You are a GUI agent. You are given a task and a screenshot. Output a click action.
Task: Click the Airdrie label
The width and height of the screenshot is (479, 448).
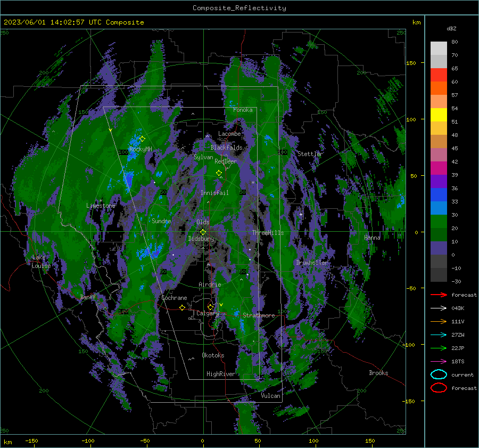pyautogui.click(x=210, y=284)
